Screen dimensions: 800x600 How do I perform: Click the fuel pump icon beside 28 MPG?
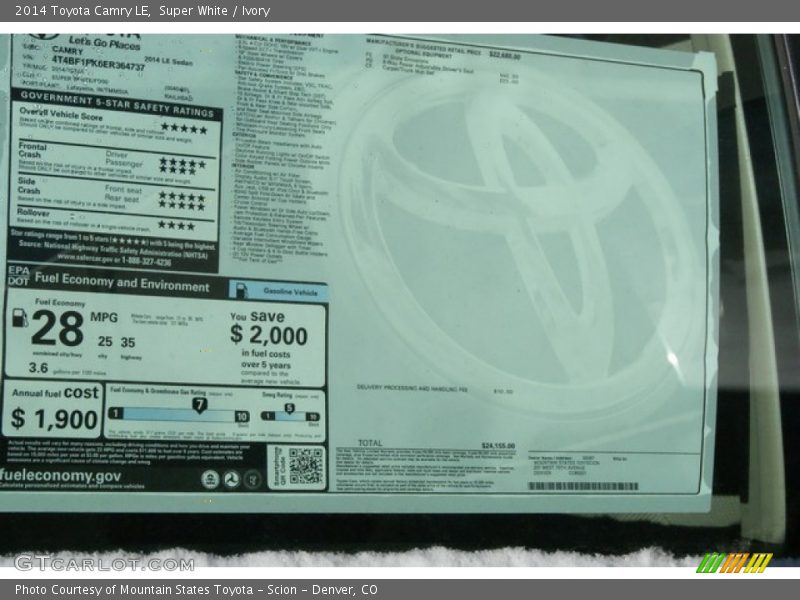pyautogui.click(x=20, y=317)
